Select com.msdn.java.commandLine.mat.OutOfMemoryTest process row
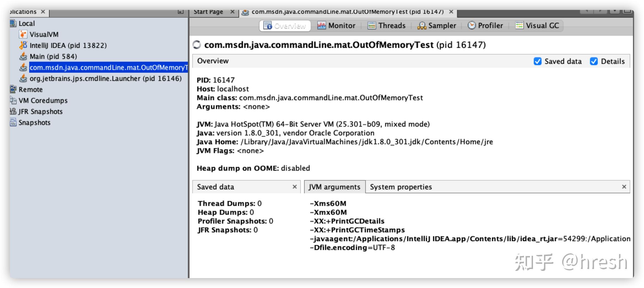The height and width of the screenshot is (288, 644). click(109, 67)
